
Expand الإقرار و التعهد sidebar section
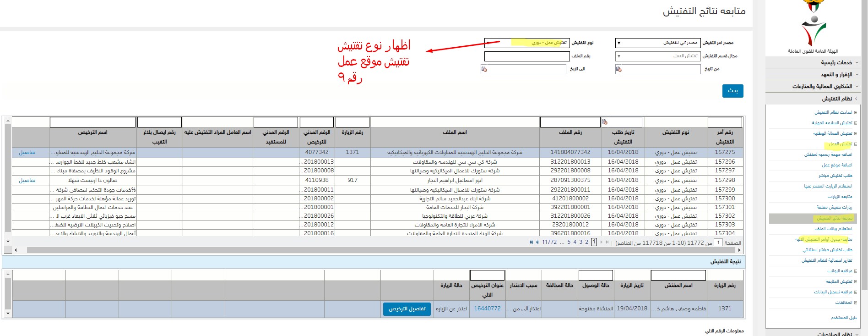coord(813,74)
